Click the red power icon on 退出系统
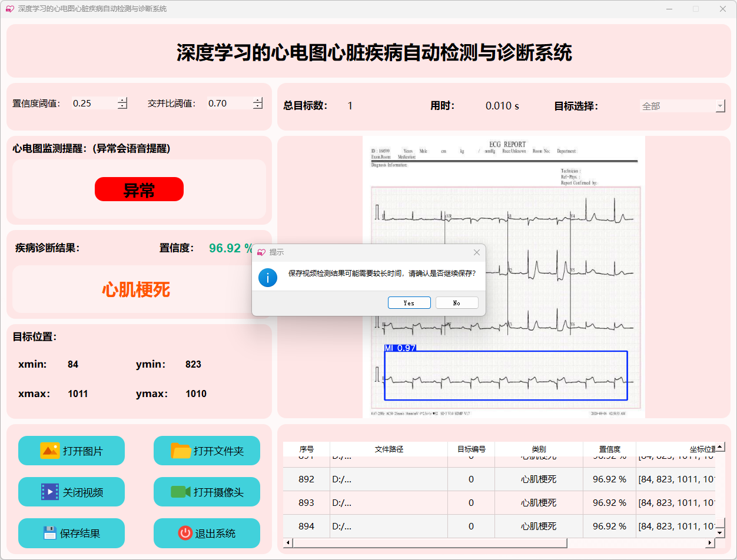 tap(185, 533)
